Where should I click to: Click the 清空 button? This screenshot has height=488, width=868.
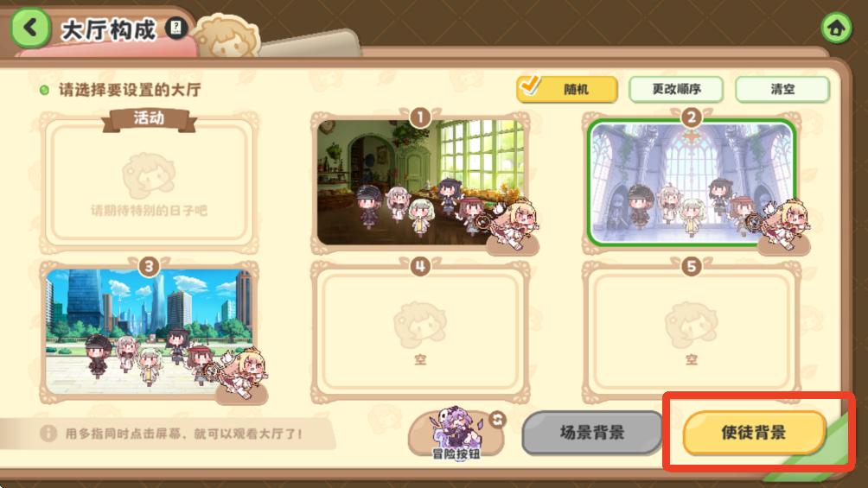coord(782,89)
